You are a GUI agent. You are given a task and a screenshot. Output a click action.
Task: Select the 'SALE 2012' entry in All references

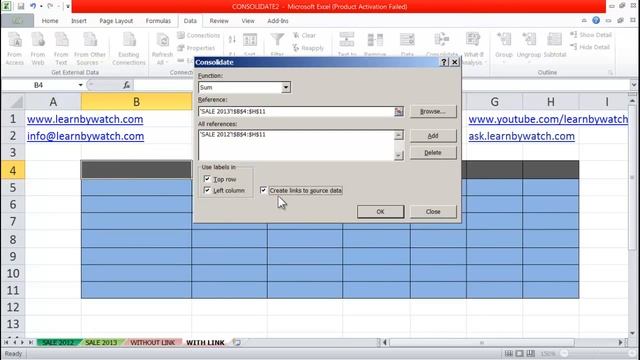[x=233, y=134]
